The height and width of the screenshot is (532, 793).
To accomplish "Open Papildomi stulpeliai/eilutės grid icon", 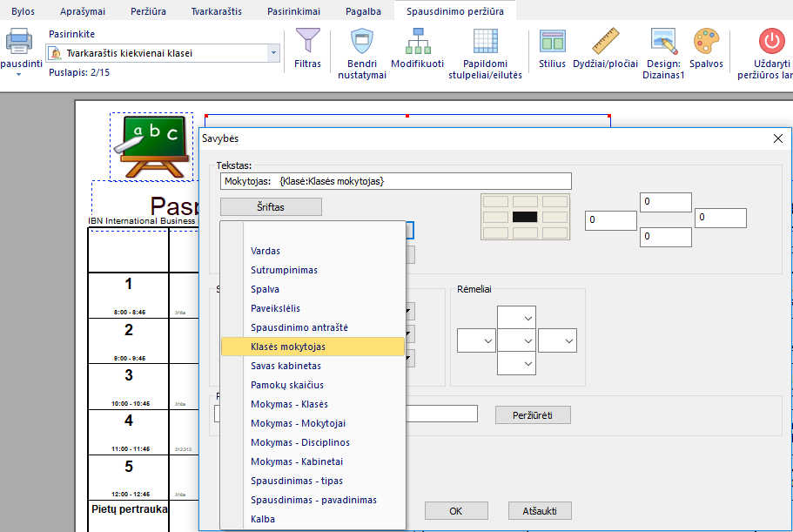I will (x=485, y=42).
